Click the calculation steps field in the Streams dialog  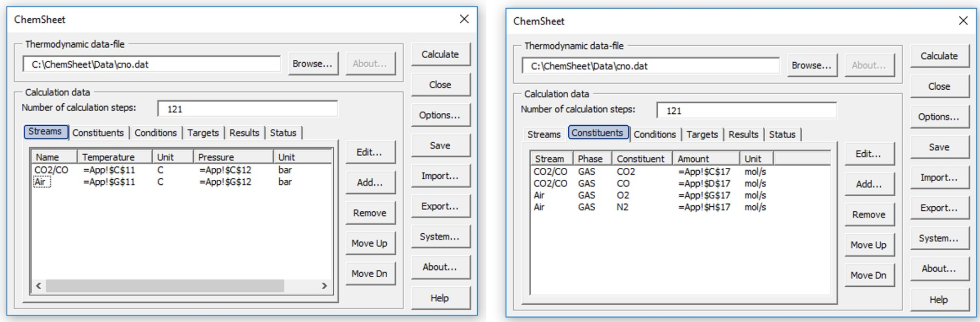(x=247, y=109)
